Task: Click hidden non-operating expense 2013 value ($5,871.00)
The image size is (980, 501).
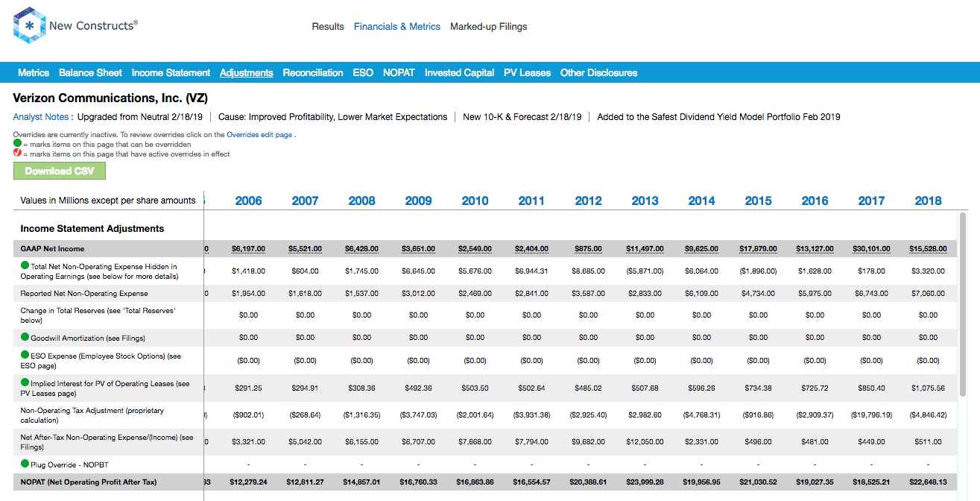Action: point(645,271)
